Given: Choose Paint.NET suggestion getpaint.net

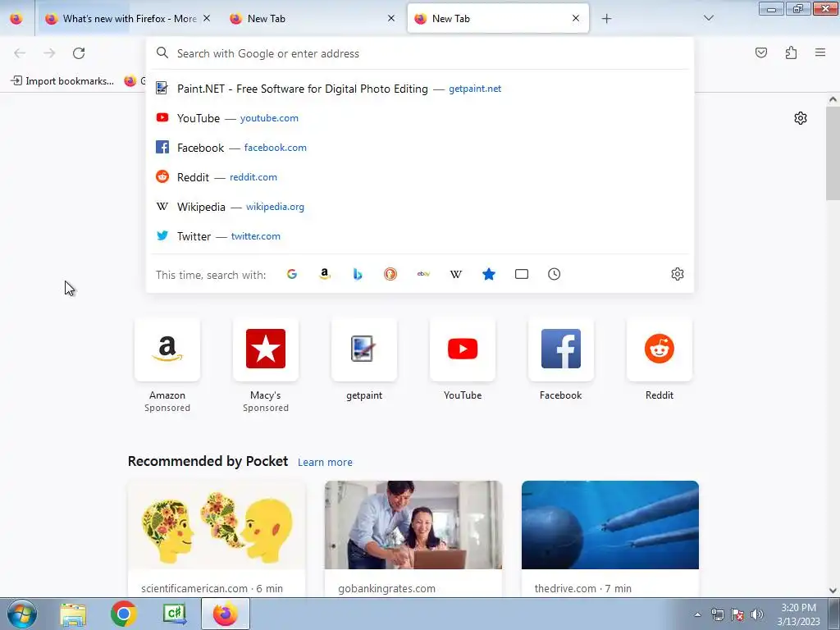Looking at the screenshot, I should [419, 89].
